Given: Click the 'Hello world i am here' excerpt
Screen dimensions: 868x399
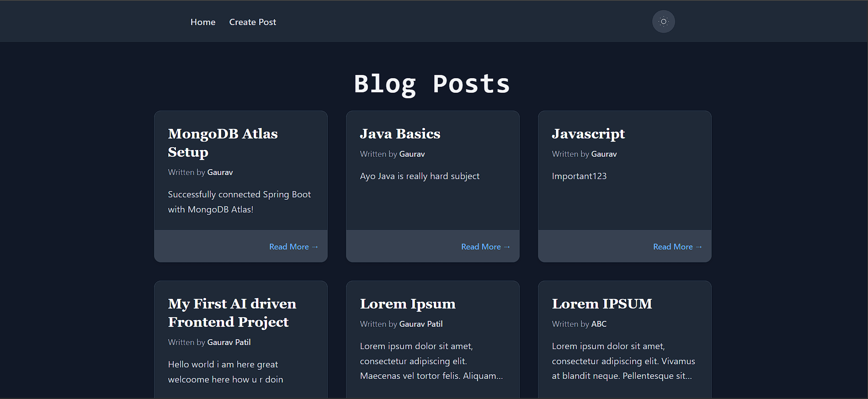Looking at the screenshot, I should (225, 372).
